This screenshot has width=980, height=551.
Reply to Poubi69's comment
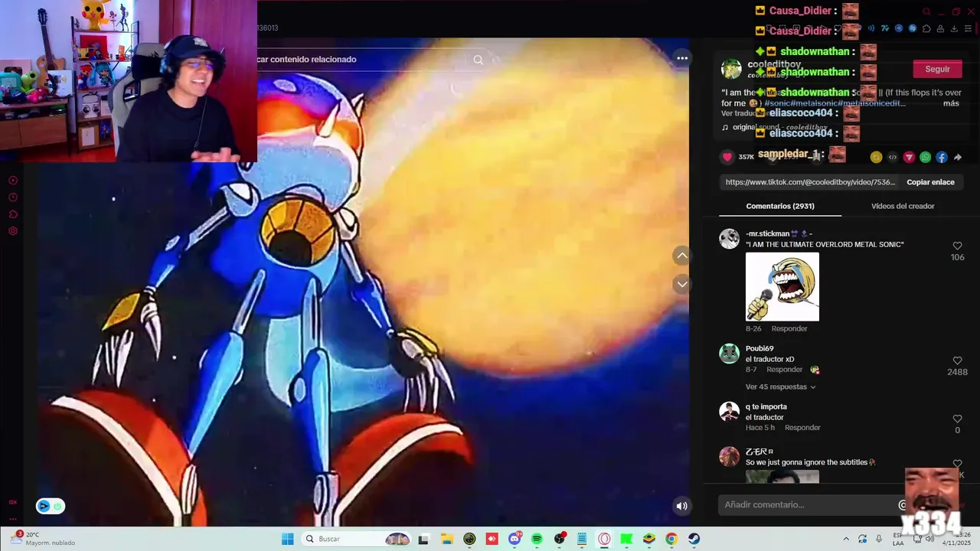click(x=784, y=370)
